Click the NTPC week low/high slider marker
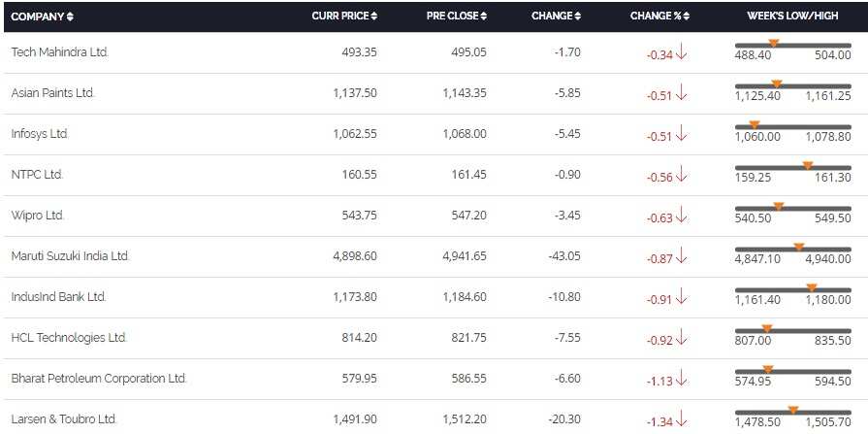This screenshot has width=868, height=434. (x=808, y=165)
